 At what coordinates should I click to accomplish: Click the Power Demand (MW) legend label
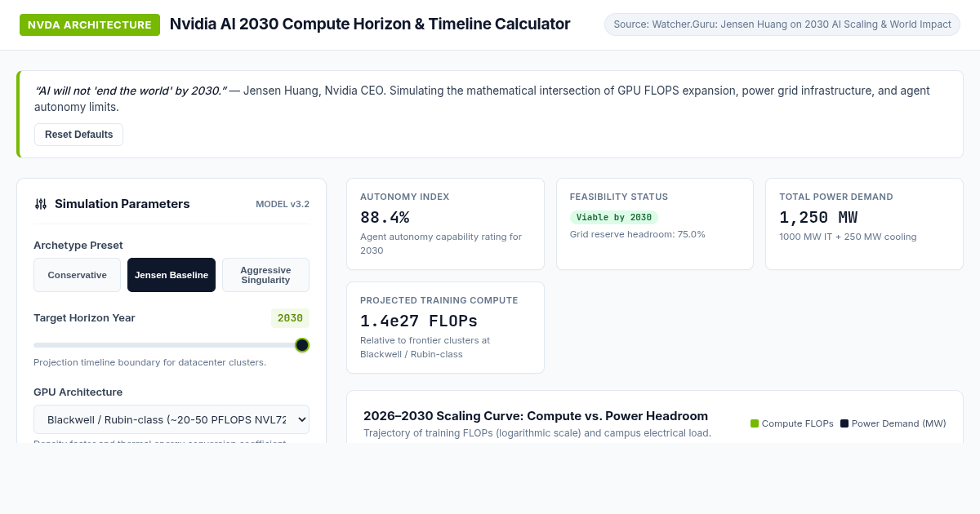click(x=899, y=423)
